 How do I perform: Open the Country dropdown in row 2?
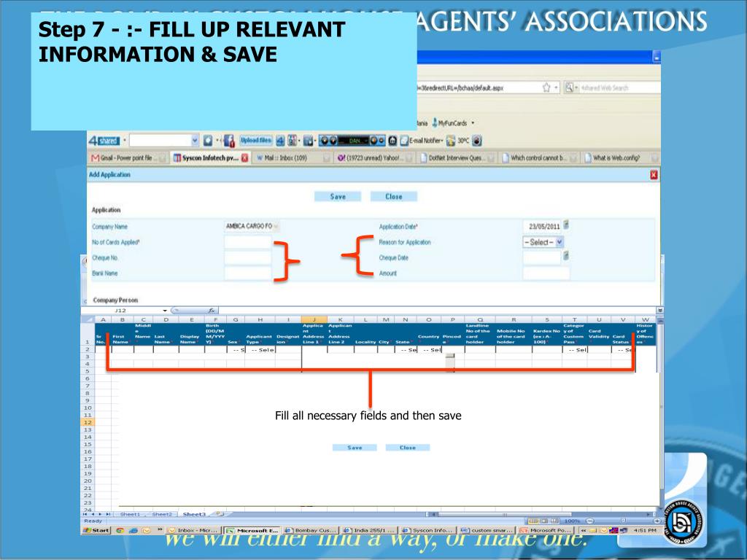(x=429, y=349)
